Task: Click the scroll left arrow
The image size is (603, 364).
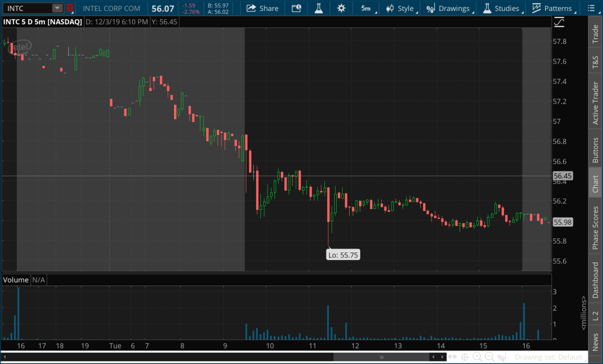Action: [x=433, y=357]
